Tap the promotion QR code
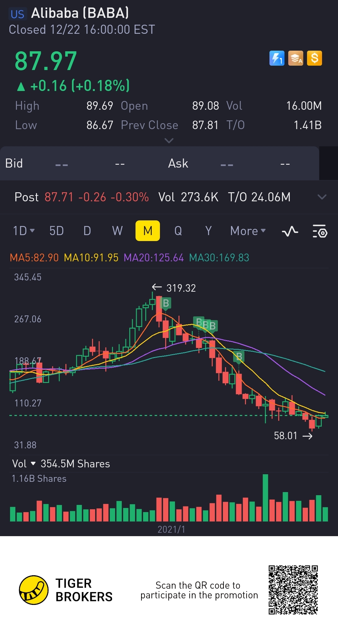Image resolution: width=338 pixels, height=644 pixels. [x=293, y=590]
